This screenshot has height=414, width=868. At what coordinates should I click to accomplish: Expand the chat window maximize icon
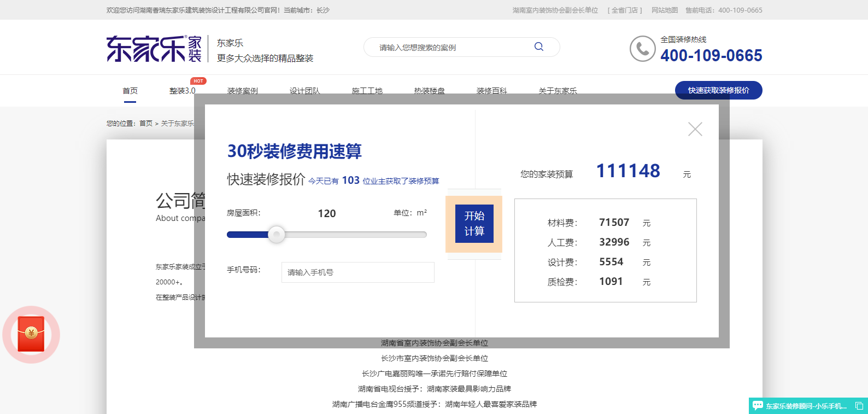coord(859,406)
